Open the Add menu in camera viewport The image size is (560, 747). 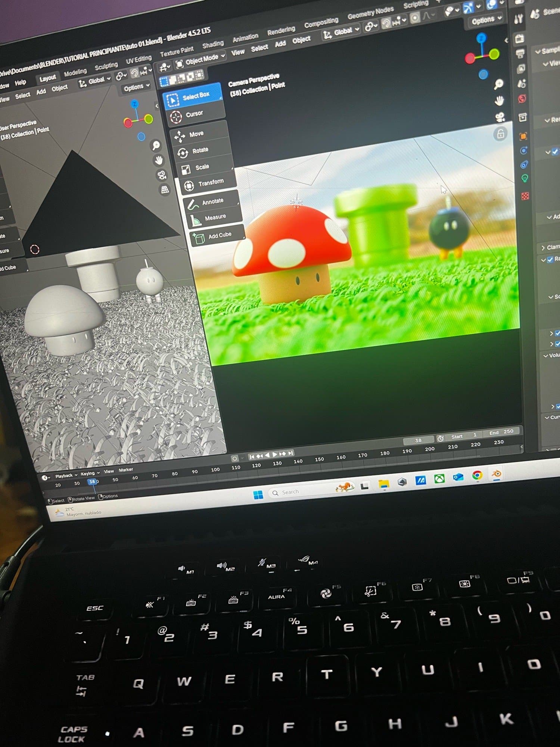point(280,44)
